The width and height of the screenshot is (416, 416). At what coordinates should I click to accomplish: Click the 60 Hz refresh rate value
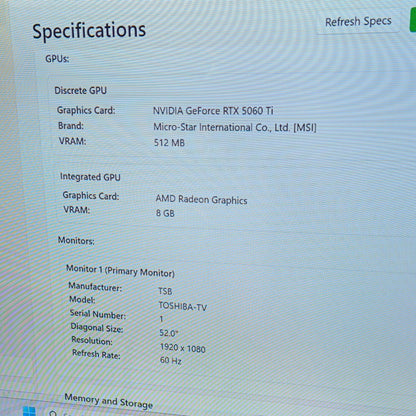pos(171,360)
